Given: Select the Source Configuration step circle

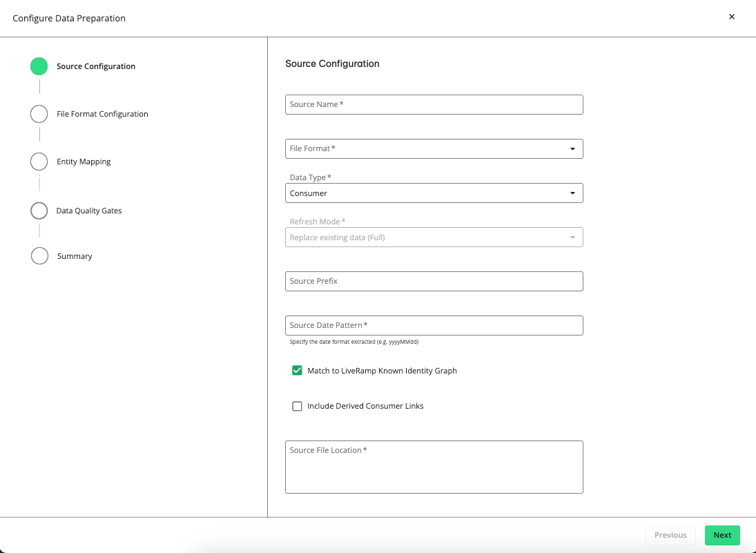Looking at the screenshot, I should [39, 66].
